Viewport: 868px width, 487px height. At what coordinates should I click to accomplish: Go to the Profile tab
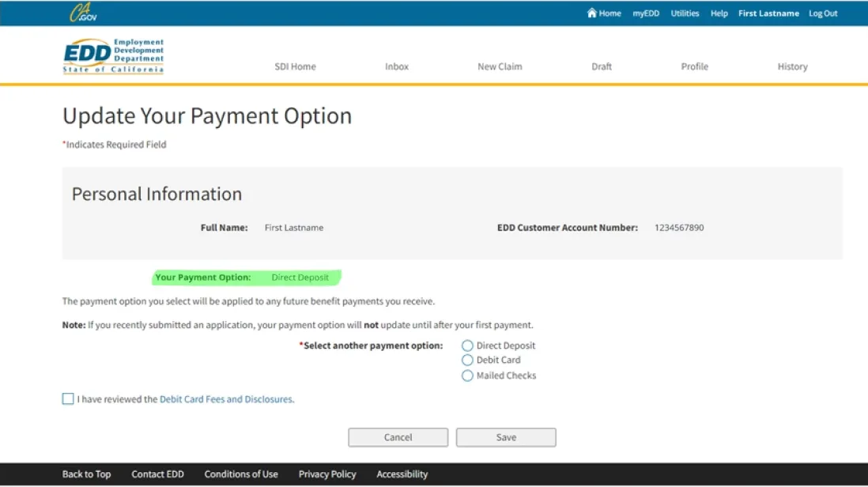(x=694, y=66)
